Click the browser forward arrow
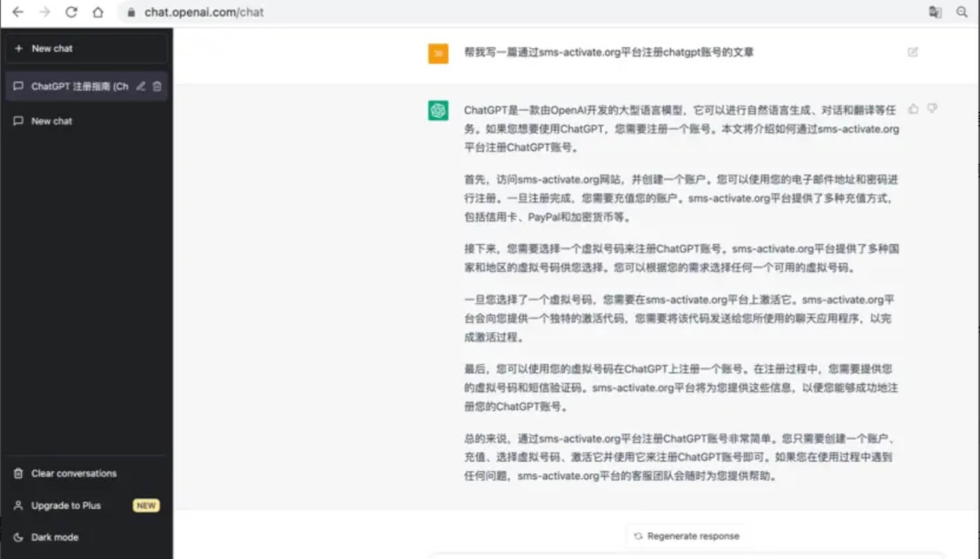This screenshot has height=559, width=980. (44, 12)
